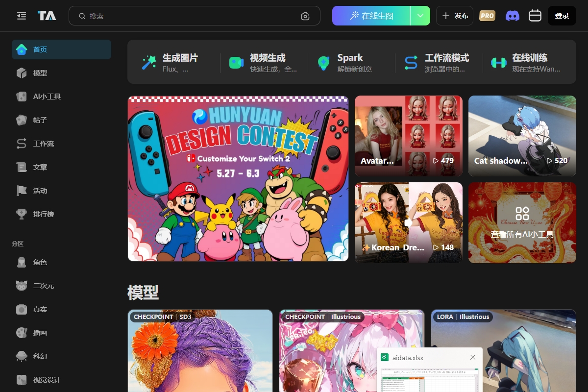Open 排行榜 trophy in sidebar
Screen dimensions: 588x392
click(x=43, y=214)
